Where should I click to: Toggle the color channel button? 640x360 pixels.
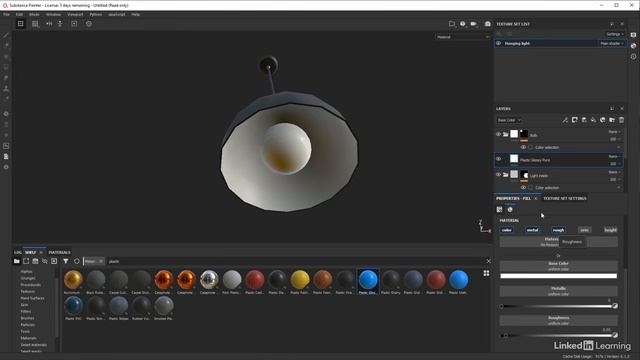click(x=507, y=230)
